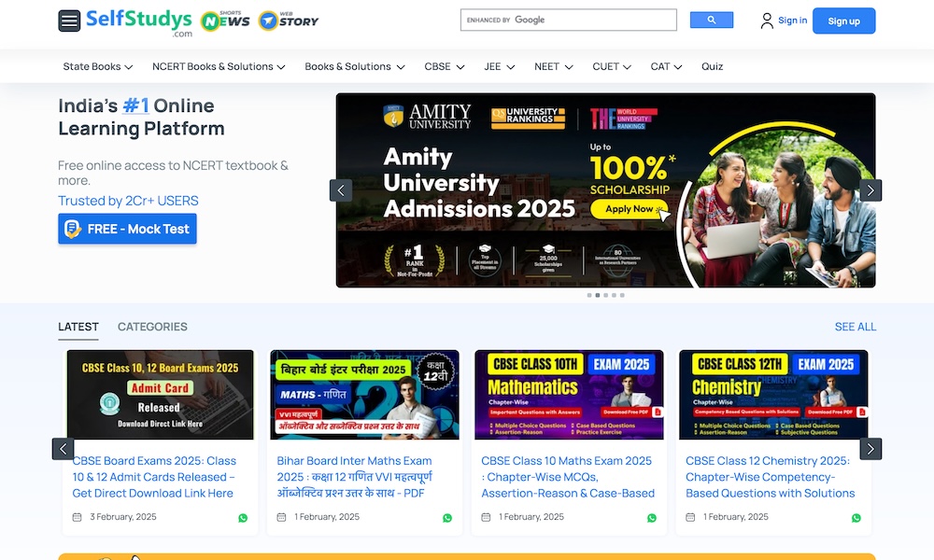This screenshot has height=560, width=934.
Task: Expand NCERT Books & Solutions menu
Action: pyautogui.click(x=219, y=66)
